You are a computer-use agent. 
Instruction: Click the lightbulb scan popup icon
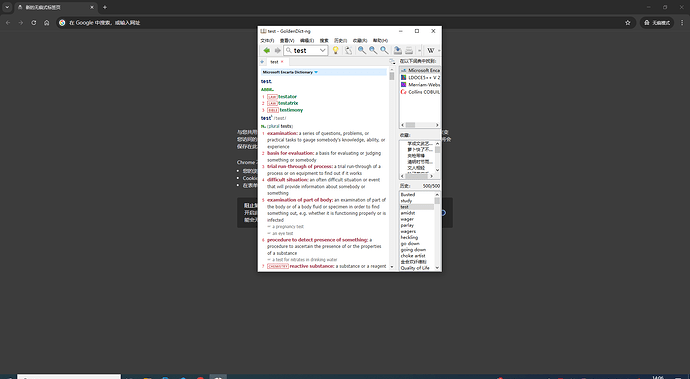[335, 51]
